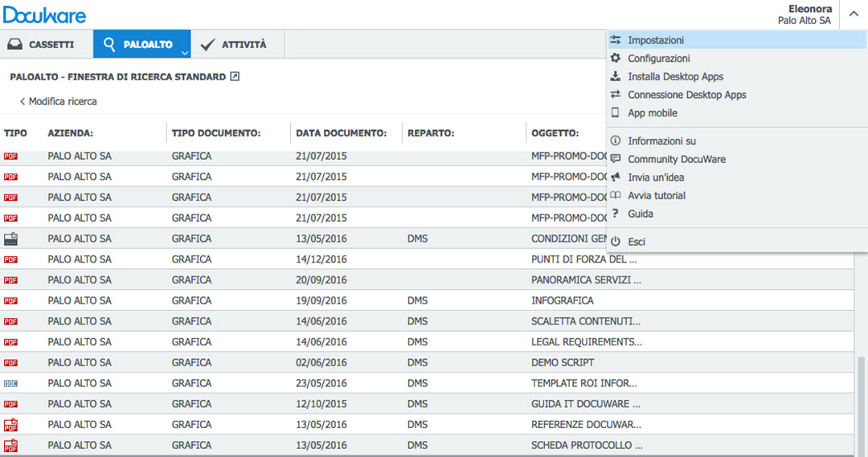This screenshot has width=868, height=457.
Task: Click the Avvia tutorial book icon
Action: [x=616, y=195]
